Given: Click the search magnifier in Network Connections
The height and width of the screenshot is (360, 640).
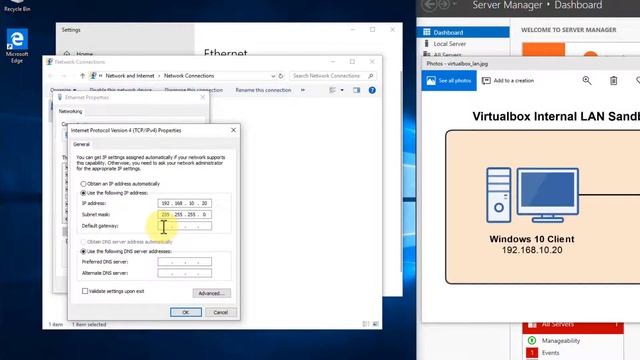Looking at the screenshot, I should tap(371, 76).
